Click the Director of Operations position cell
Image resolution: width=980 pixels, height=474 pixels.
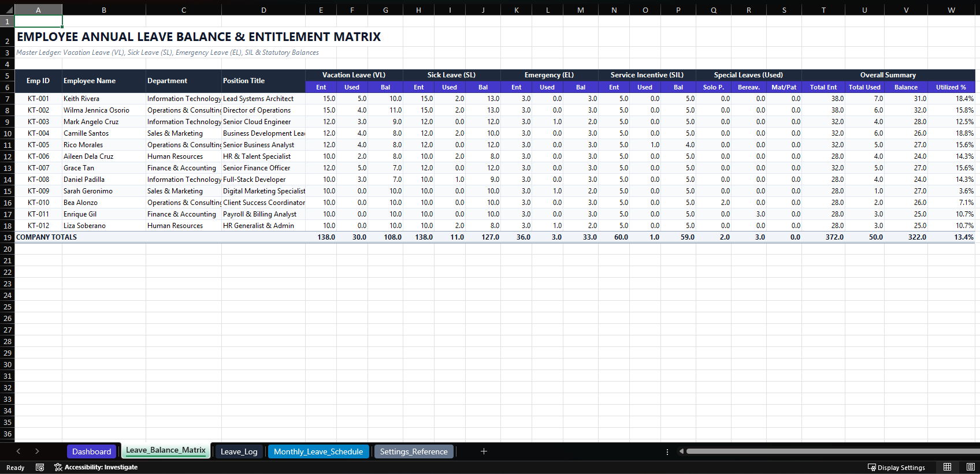point(263,110)
